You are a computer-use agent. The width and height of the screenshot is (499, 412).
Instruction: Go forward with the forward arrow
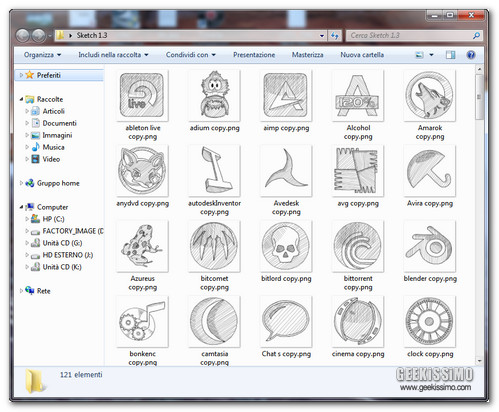(x=38, y=35)
